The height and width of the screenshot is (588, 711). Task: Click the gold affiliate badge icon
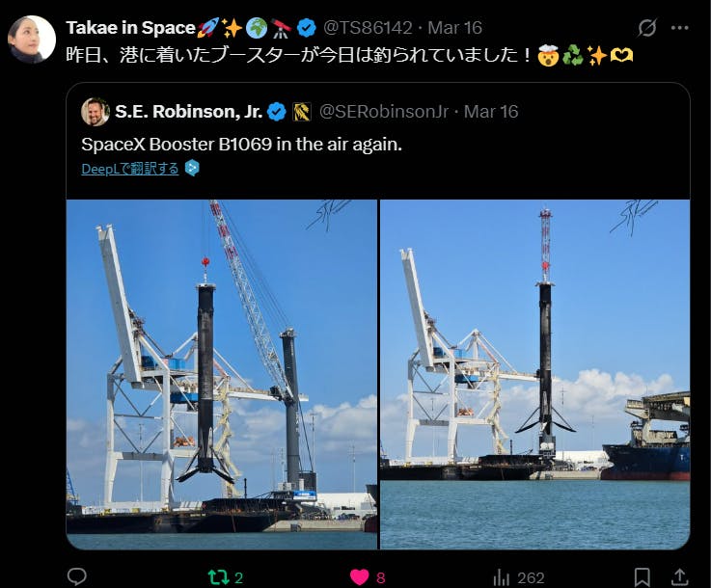pos(302,112)
